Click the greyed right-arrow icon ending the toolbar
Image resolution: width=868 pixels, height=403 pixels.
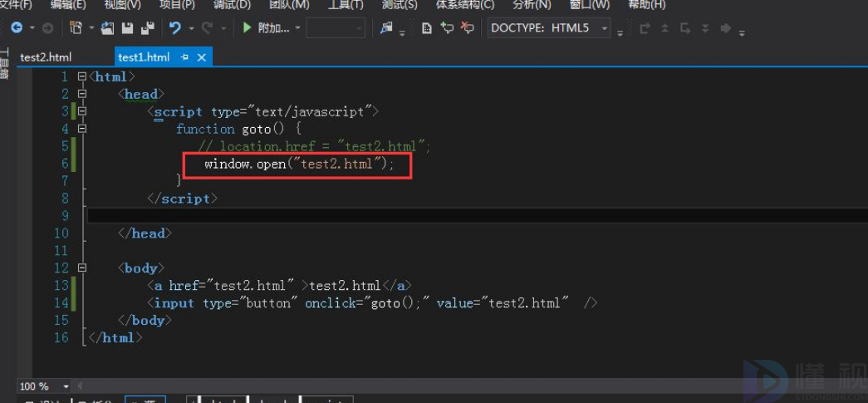(x=726, y=28)
